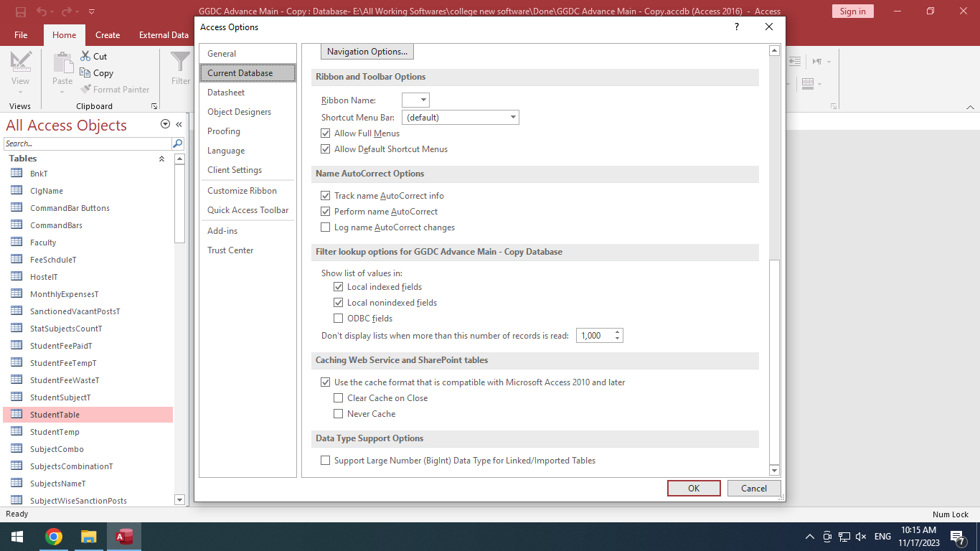The image size is (980, 551).
Task: Enable ODBC fields checkbox
Action: pyautogui.click(x=339, y=319)
